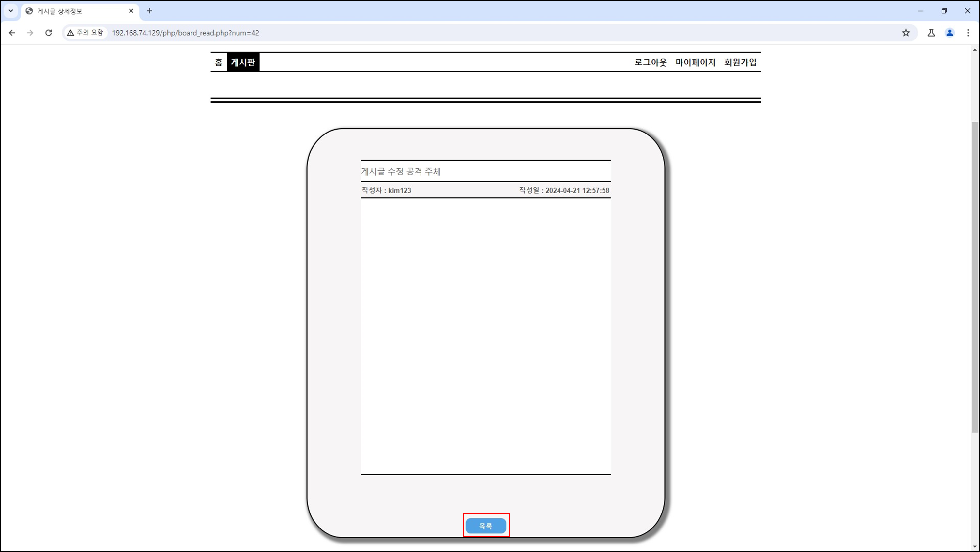980x552 pixels.
Task: Bookmark this page with the star icon
Action: point(906,33)
